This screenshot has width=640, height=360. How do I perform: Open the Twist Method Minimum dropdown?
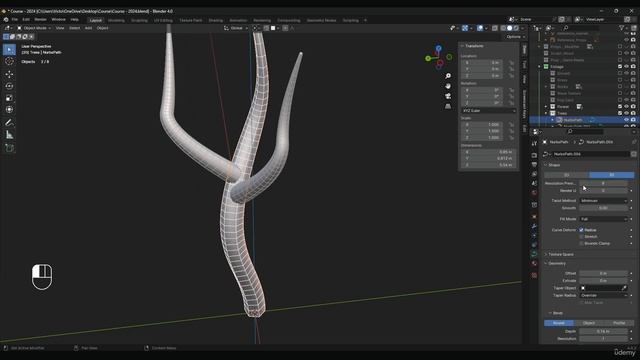pyautogui.click(x=604, y=201)
